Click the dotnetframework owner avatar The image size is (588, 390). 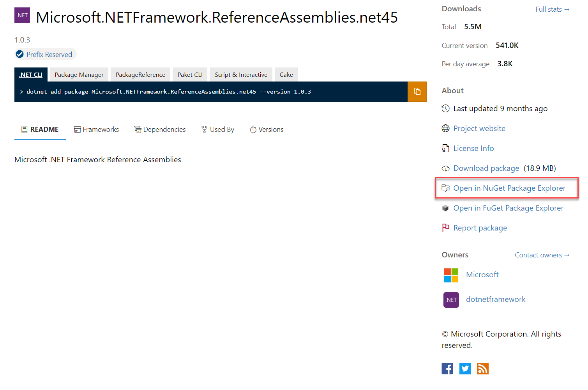[451, 300]
